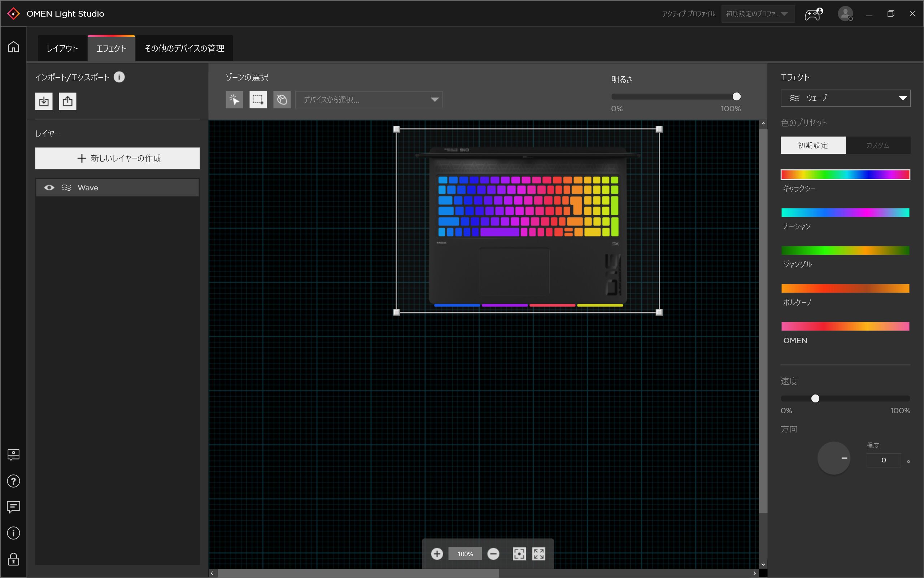Switch to the レイアウト tab
The width and height of the screenshot is (924, 578).
click(62, 48)
